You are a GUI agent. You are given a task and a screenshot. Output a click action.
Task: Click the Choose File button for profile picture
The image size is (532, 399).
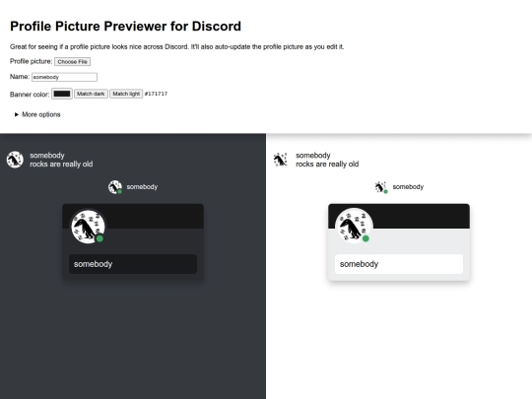pos(72,62)
